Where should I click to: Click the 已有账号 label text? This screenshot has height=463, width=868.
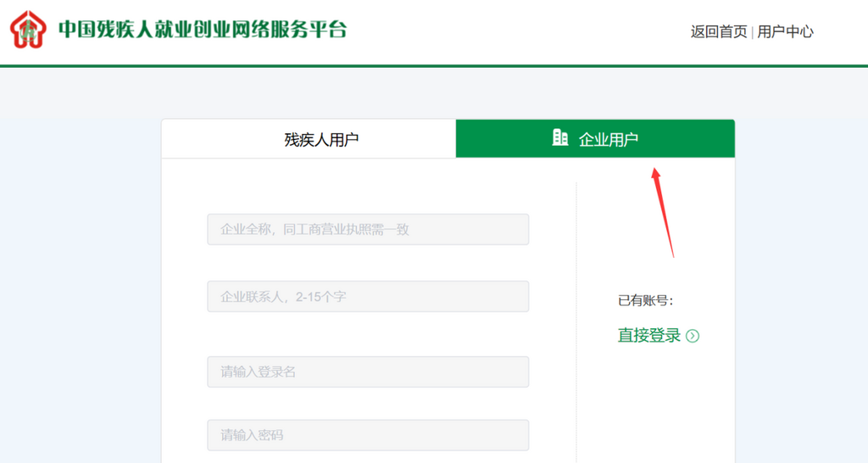pyautogui.click(x=645, y=300)
